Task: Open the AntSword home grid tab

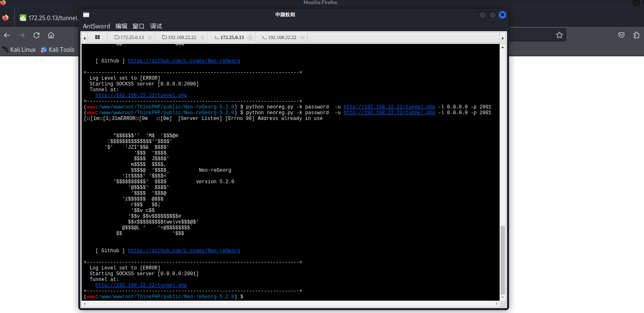Action: click(x=97, y=37)
